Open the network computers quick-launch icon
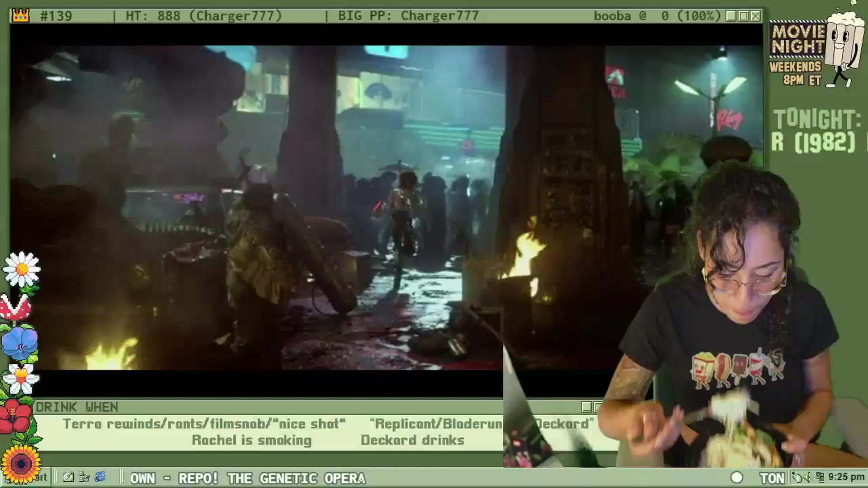 (x=84, y=477)
